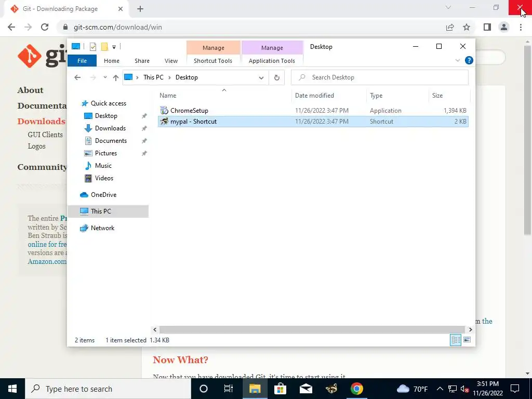Open GUI Clients link on Git site
Screen dimensions: 532x399
point(45,135)
